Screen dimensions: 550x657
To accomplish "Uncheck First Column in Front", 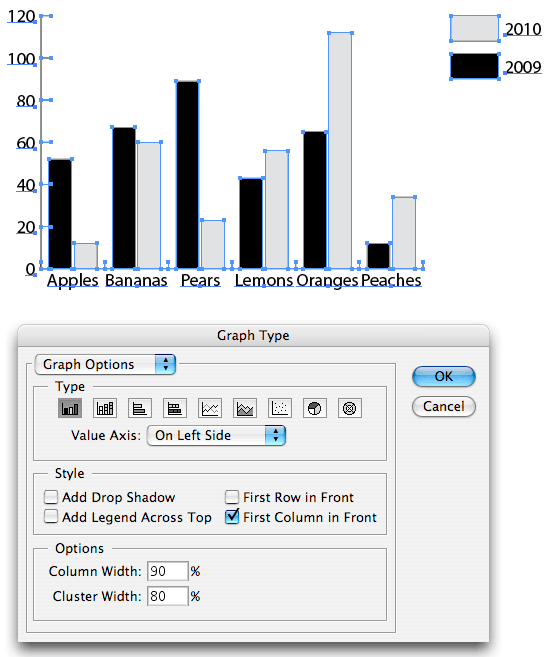I will tap(232, 517).
